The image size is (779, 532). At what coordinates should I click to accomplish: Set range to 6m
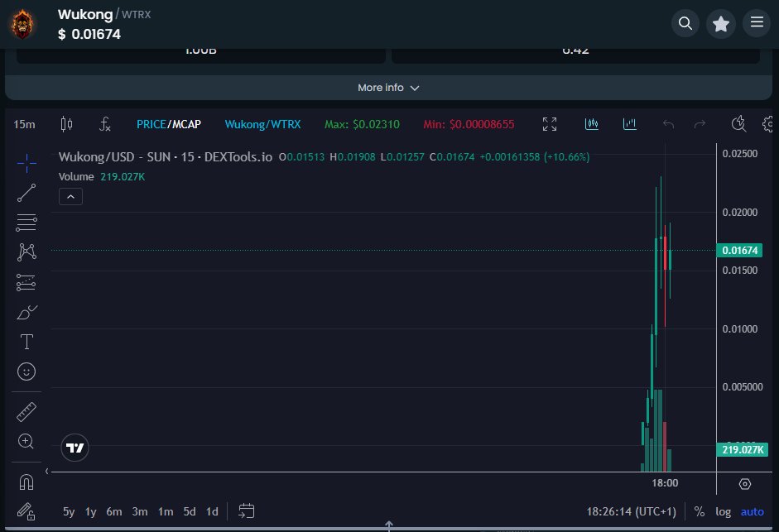point(113,511)
